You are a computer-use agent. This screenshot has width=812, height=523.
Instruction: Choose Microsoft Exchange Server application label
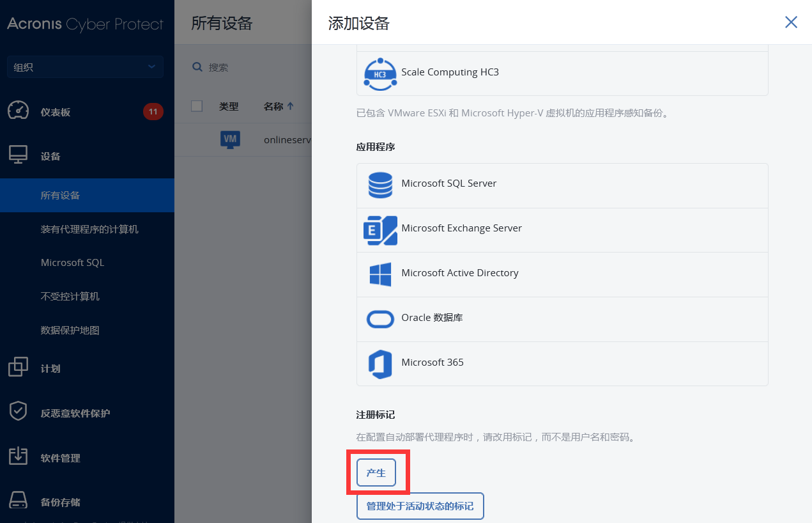462,228
